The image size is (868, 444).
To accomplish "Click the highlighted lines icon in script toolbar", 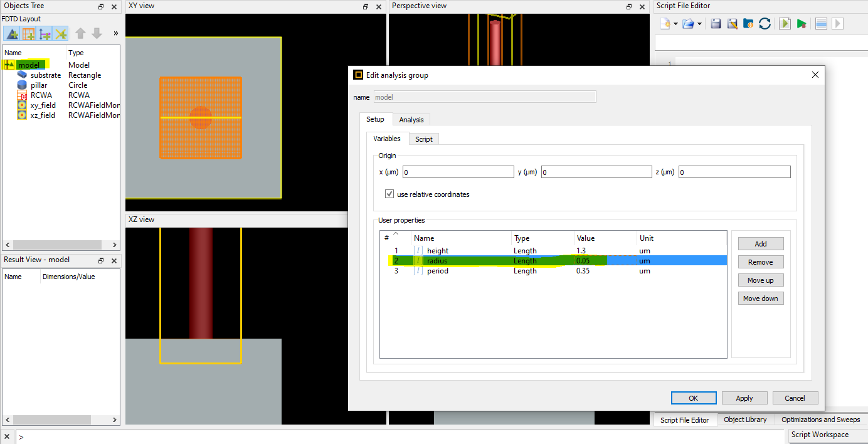I will [x=821, y=24].
